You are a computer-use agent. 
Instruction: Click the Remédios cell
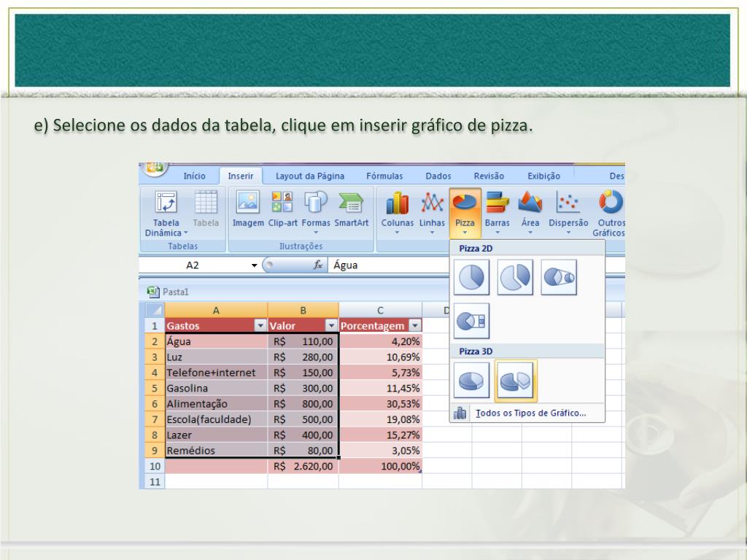coord(216,451)
